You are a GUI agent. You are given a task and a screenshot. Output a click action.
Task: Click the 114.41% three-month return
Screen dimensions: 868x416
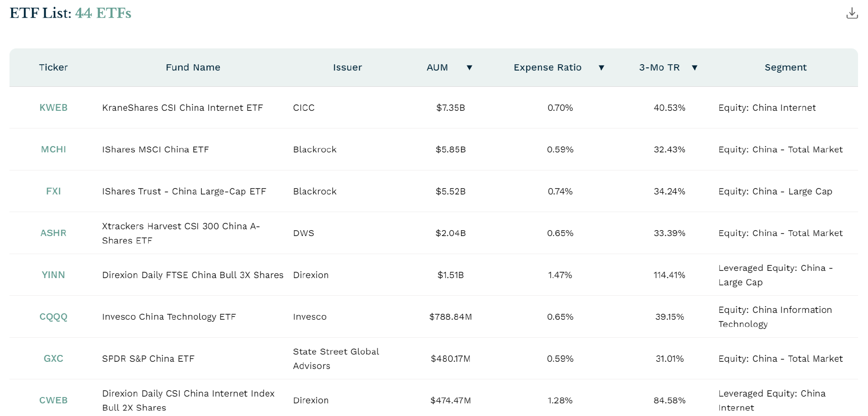670,275
